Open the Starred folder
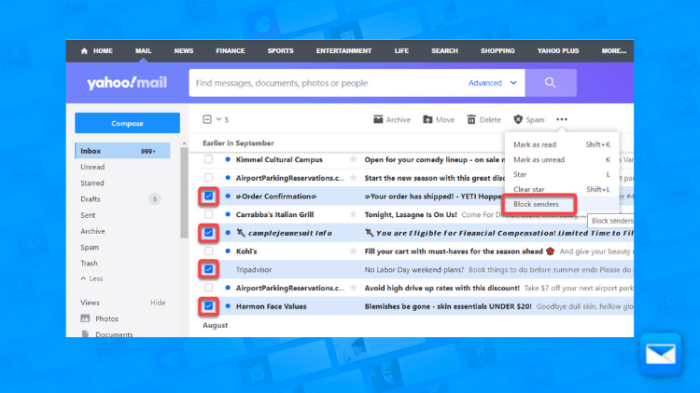Image resolution: width=700 pixels, height=393 pixels. [x=92, y=183]
